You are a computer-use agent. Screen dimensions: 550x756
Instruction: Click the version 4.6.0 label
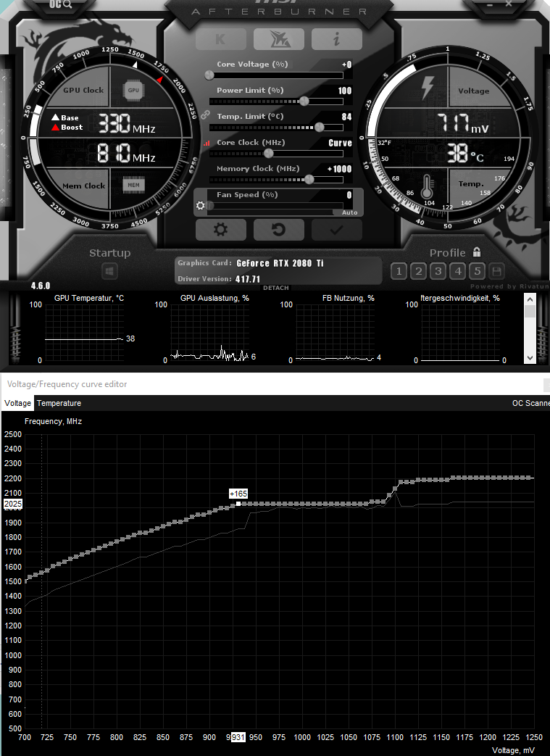[x=41, y=286]
